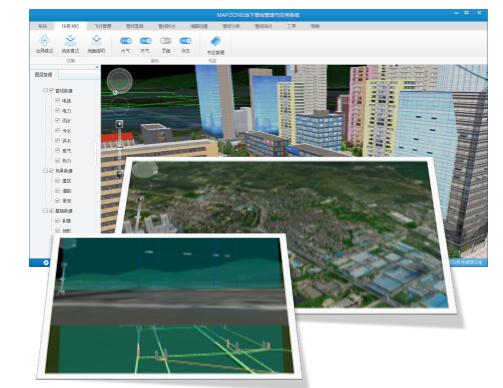The image size is (503, 388).
Task: Click the blue tag icon in the ribbon
Action: click(x=216, y=42)
